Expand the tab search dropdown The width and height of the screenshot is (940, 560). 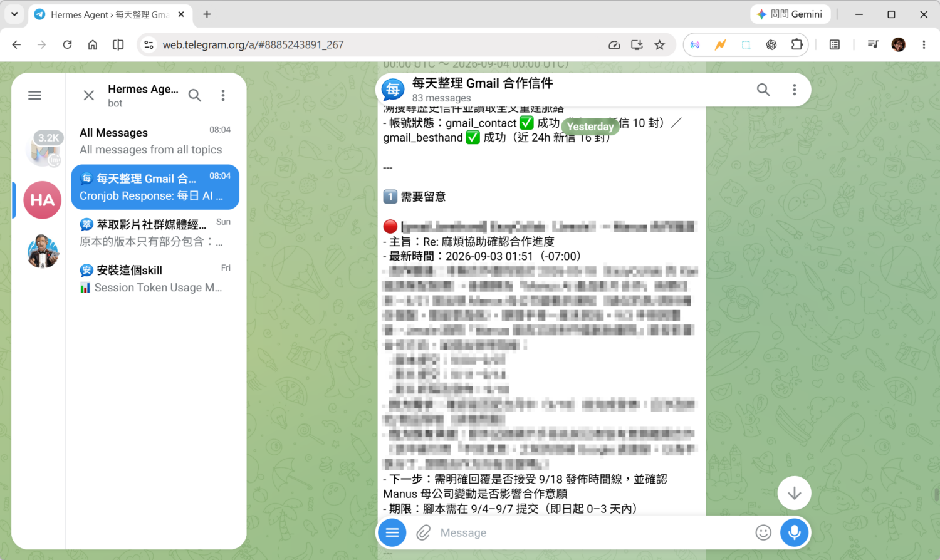point(14,14)
